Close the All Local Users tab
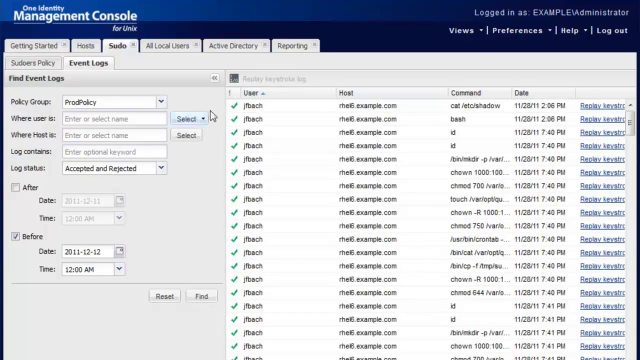The width and height of the screenshot is (640, 360). click(x=196, y=45)
